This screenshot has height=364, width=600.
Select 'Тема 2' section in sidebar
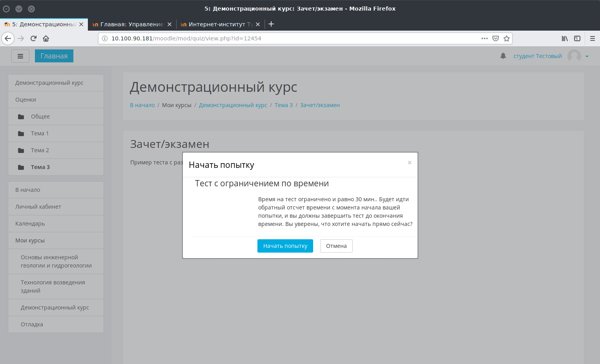coord(56,150)
